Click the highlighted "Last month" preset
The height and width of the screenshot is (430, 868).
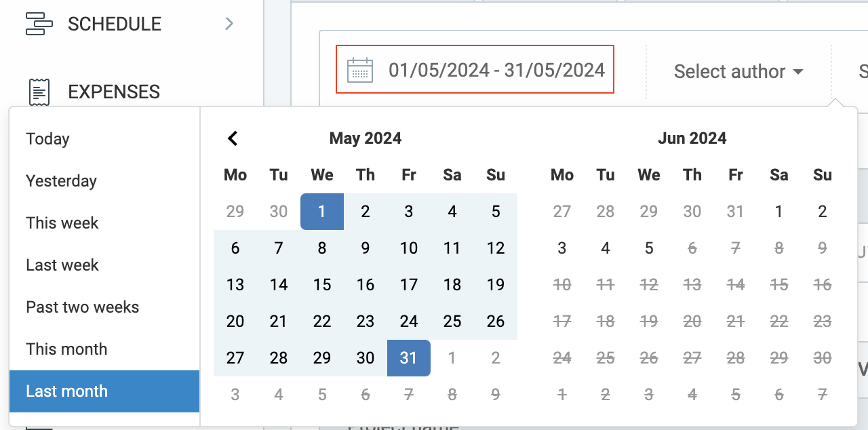pyautogui.click(x=66, y=391)
